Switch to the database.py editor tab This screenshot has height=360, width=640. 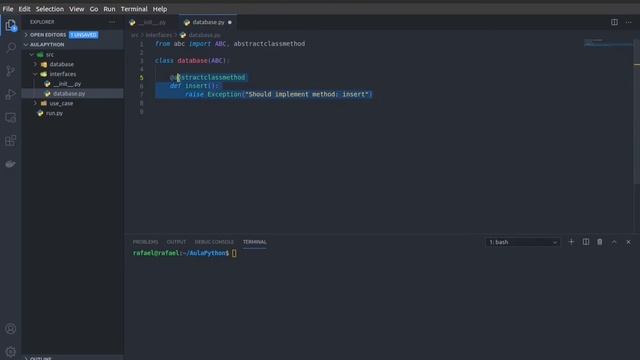[208, 22]
